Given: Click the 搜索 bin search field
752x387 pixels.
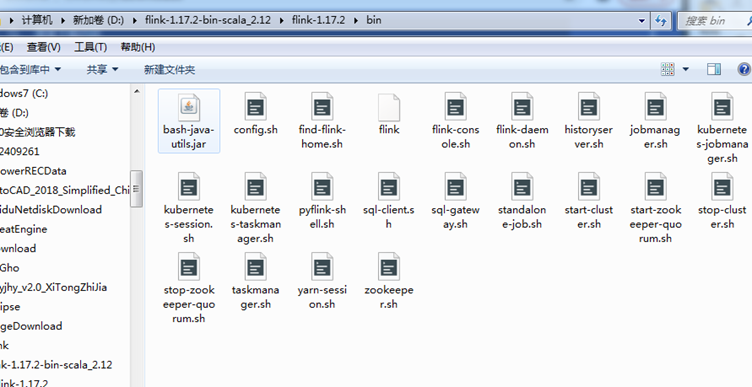Looking at the screenshot, I should 715,21.
